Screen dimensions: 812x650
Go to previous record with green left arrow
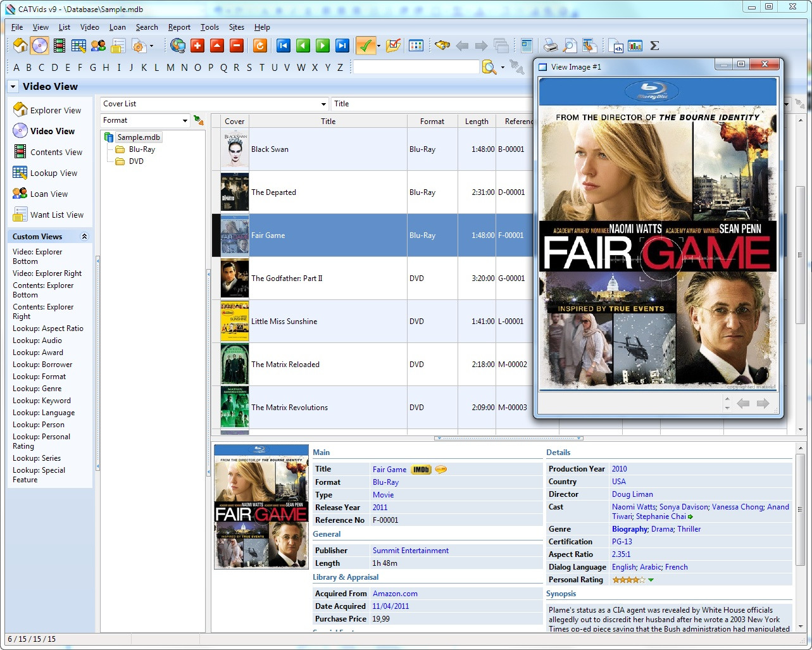coord(303,46)
